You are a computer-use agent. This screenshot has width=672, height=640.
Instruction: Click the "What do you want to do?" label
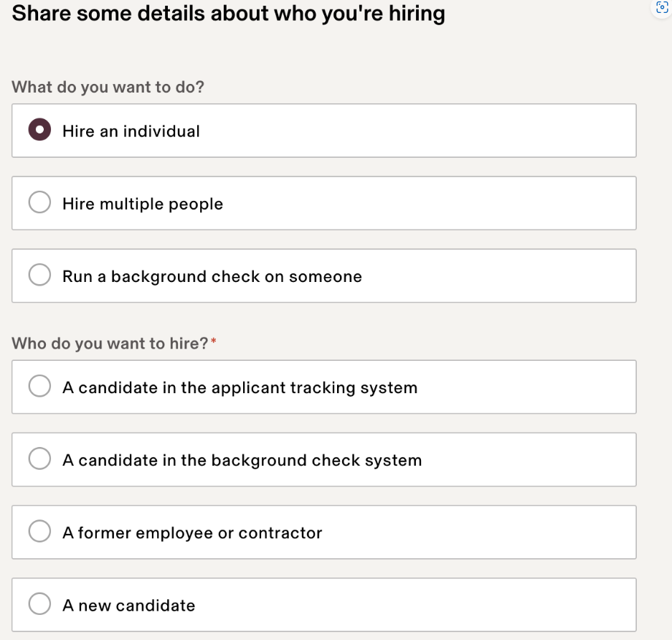tap(108, 88)
